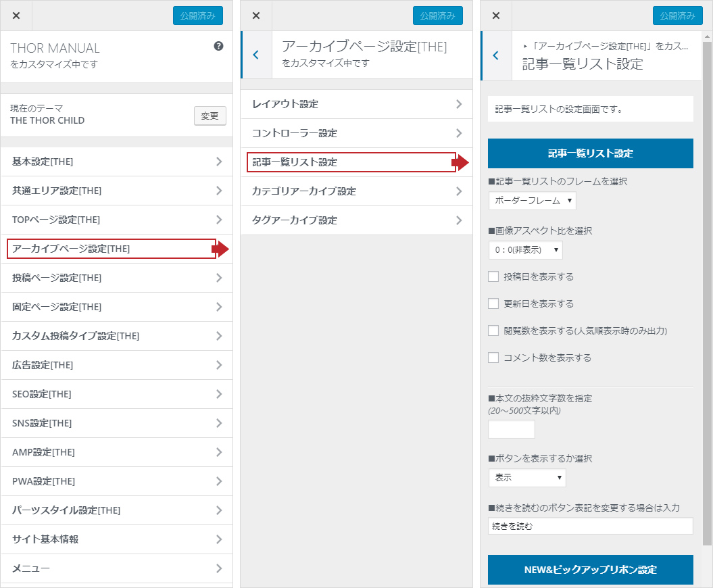Image resolution: width=713 pixels, height=588 pixels.
Task: Click the help question mark icon
Action: [218, 47]
